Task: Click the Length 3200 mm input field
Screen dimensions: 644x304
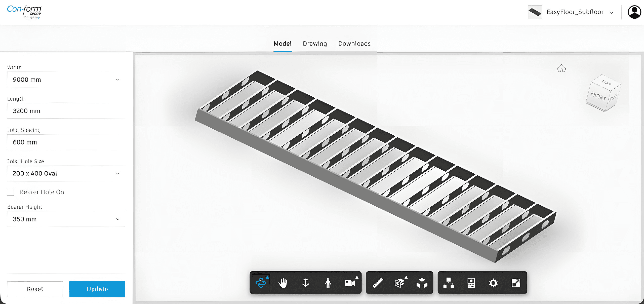Action: (x=66, y=111)
